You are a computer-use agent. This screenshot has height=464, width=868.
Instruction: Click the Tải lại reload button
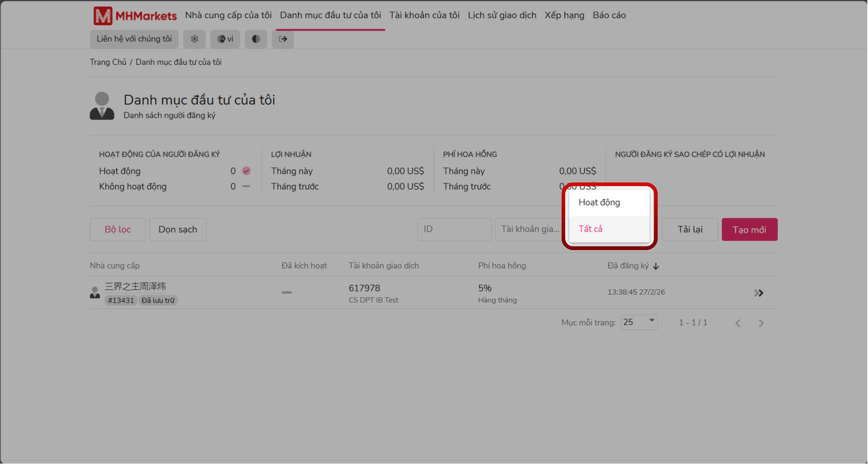(x=690, y=229)
